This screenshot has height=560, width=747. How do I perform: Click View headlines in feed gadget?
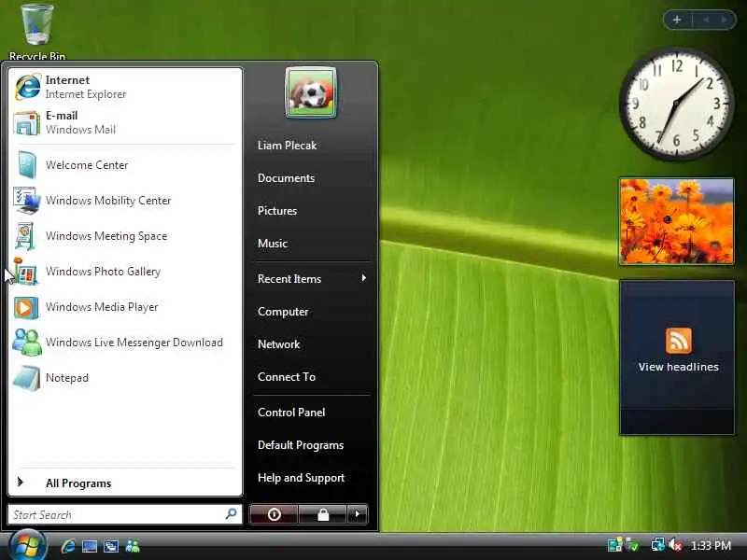tap(679, 367)
